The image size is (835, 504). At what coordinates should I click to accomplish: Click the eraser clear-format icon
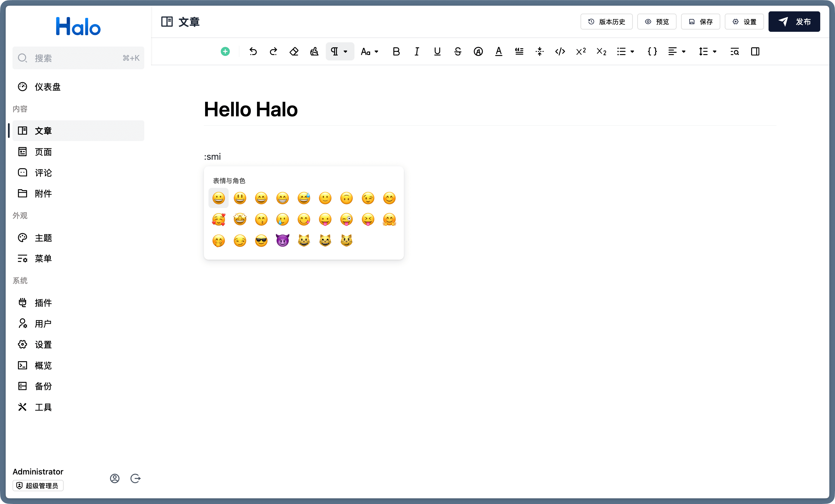(x=294, y=51)
